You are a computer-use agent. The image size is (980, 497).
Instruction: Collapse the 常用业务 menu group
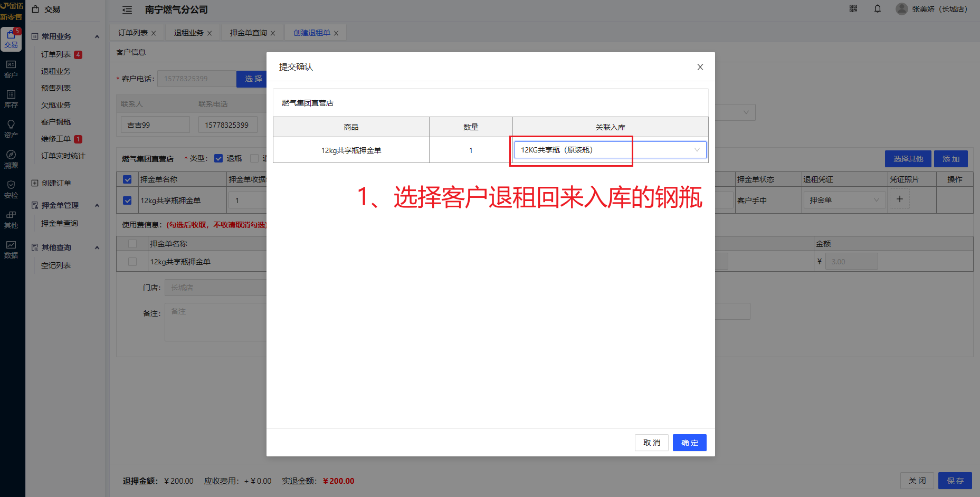[x=97, y=36]
